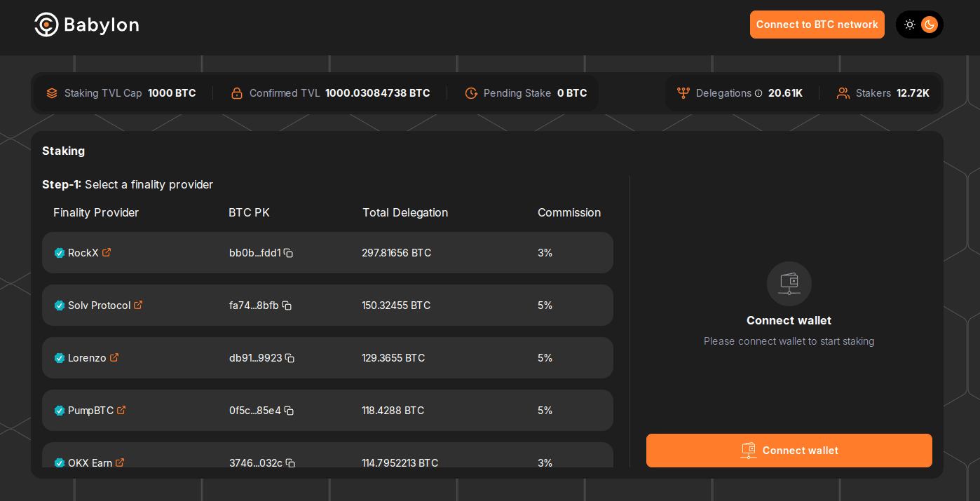
Task: Open PumpBTC external link icon
Action: coord(121,410)
